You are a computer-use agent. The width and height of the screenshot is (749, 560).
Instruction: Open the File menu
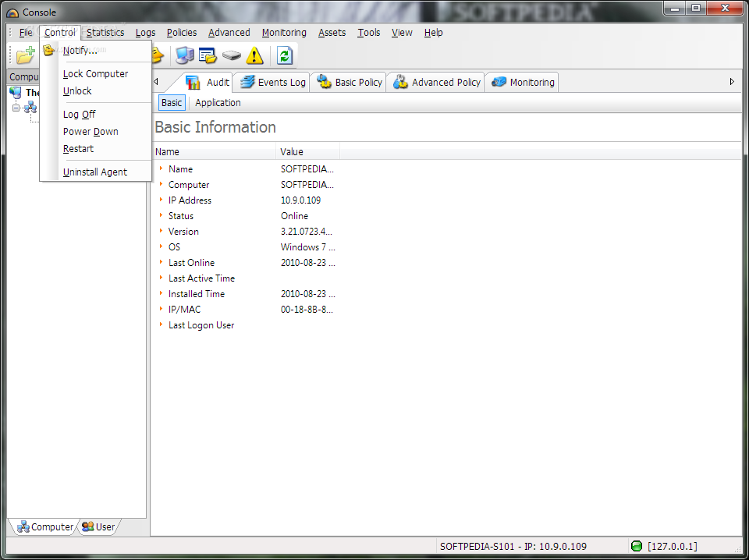pos(26,33)
